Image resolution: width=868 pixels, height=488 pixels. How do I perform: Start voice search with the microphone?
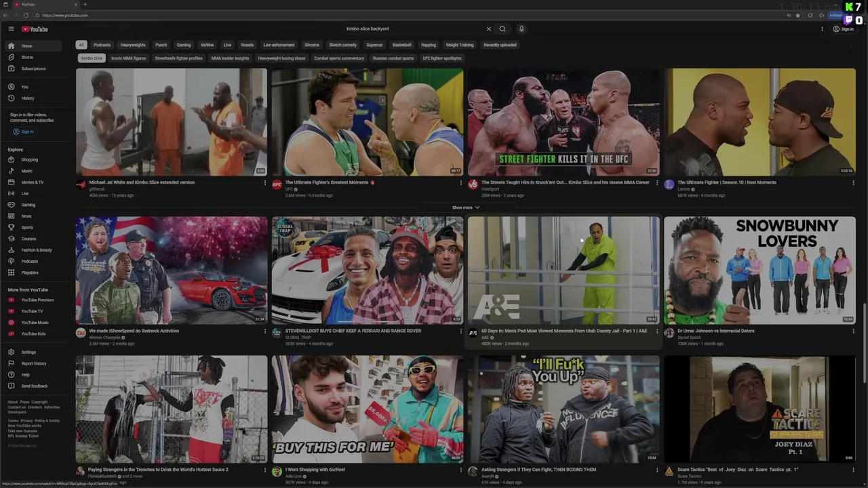pos(521,29)
